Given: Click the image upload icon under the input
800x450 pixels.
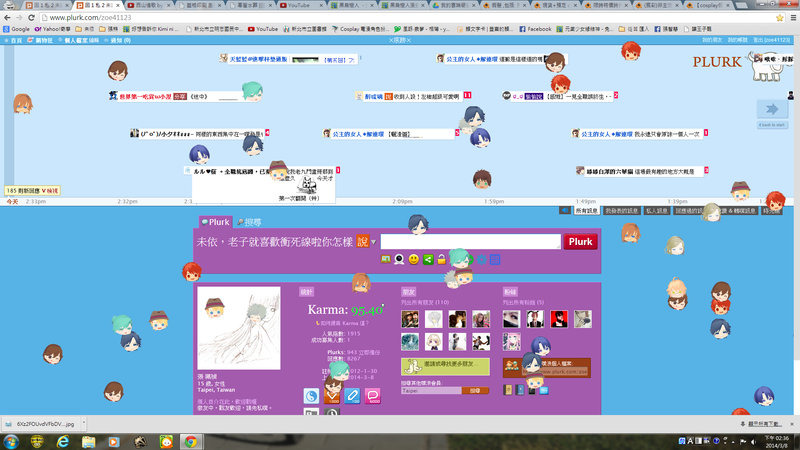Looking at the screenshot, I should [386, 259].
